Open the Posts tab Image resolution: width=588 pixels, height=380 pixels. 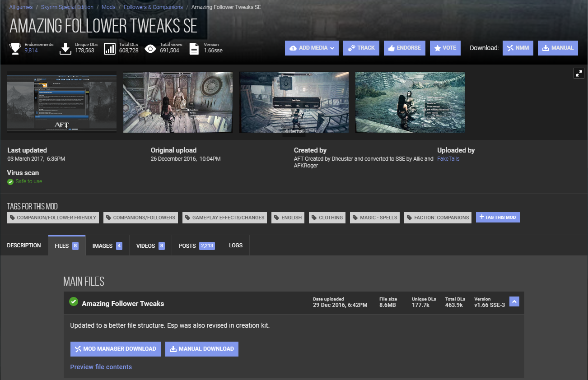[196, 246]
